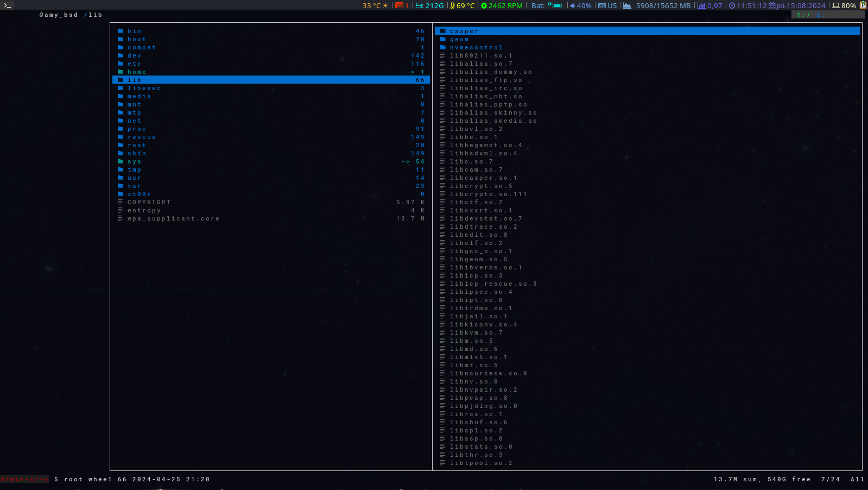Select the usr directory
Viewport: 868px width, 490px height.
(134, 178)
